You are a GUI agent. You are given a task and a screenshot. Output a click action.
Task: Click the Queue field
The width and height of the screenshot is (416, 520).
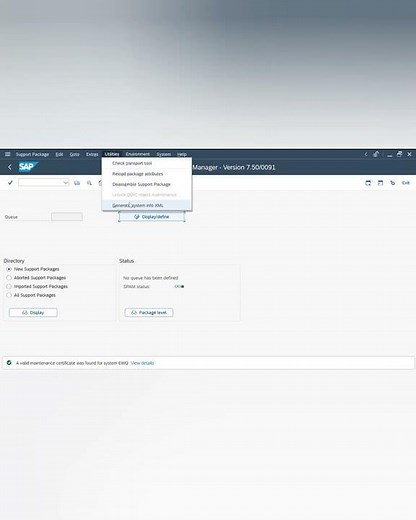pos(67,217)
